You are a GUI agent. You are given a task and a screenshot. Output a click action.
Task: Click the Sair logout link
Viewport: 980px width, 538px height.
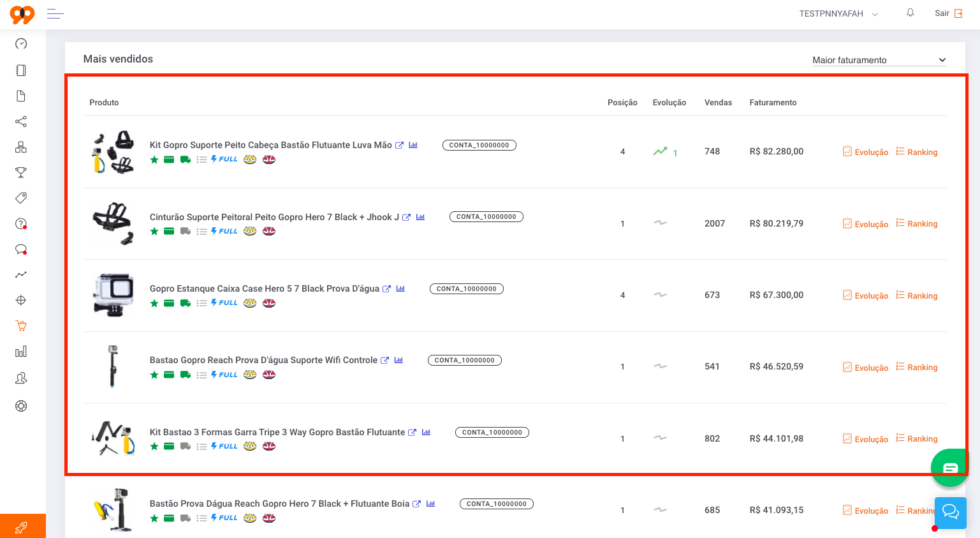(948, 13)
